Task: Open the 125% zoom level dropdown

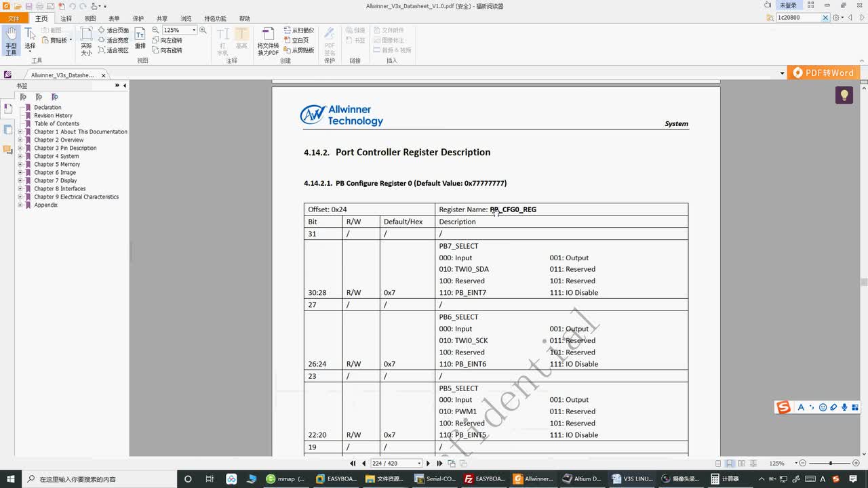Action: click(x=194, y=30)
